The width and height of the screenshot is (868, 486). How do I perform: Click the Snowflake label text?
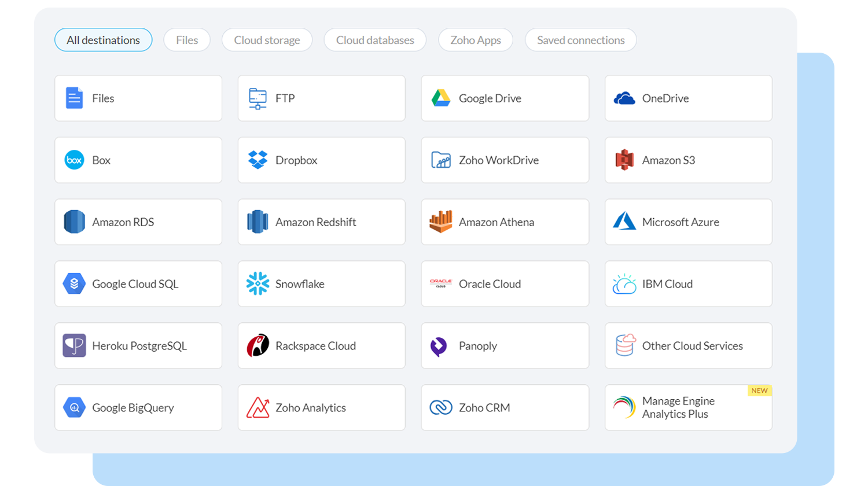[300, 284]
